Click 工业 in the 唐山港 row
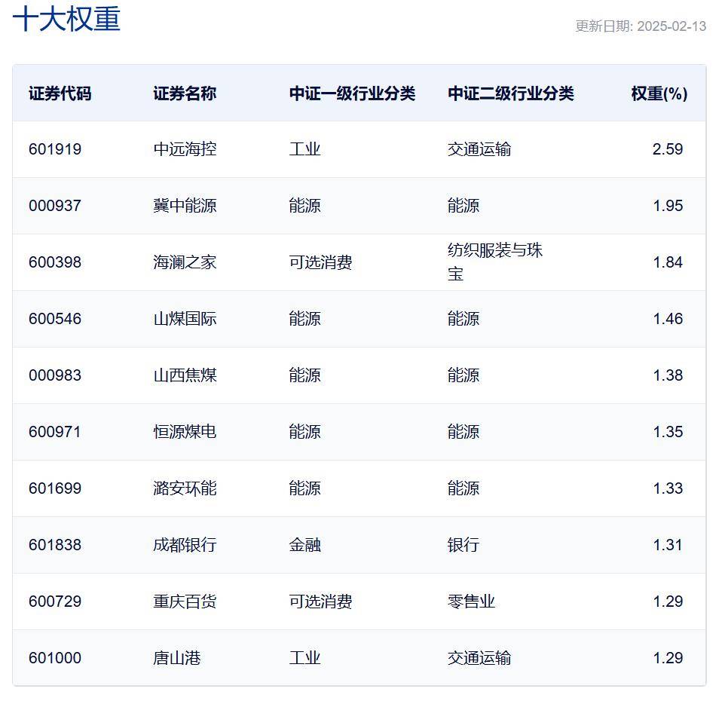 [305, 659]
